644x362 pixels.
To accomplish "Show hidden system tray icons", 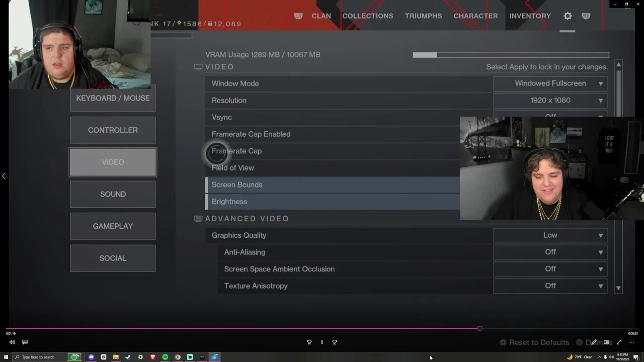I will click(599, 357).
